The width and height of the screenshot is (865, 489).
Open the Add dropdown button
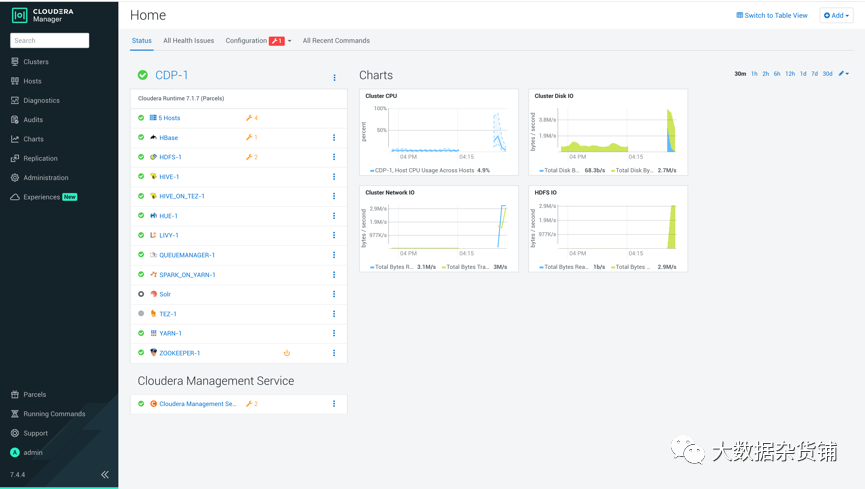pos(836,15)
